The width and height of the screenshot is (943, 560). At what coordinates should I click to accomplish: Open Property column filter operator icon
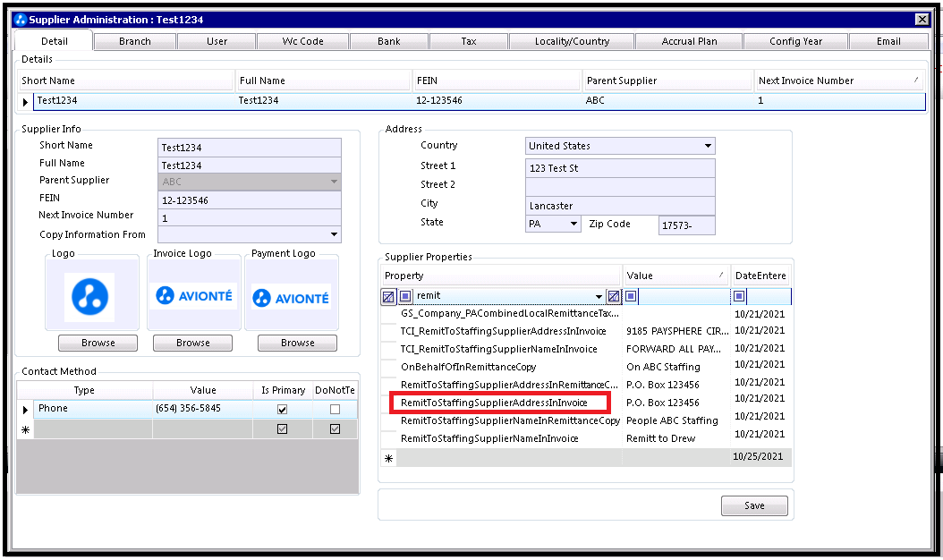click(405, 296)
